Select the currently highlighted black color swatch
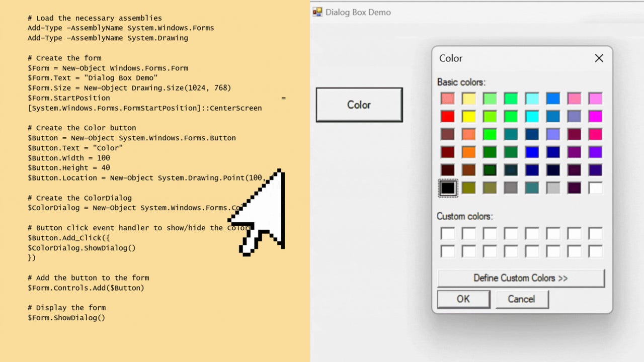 pyautogui.click(x=447, y=188)
